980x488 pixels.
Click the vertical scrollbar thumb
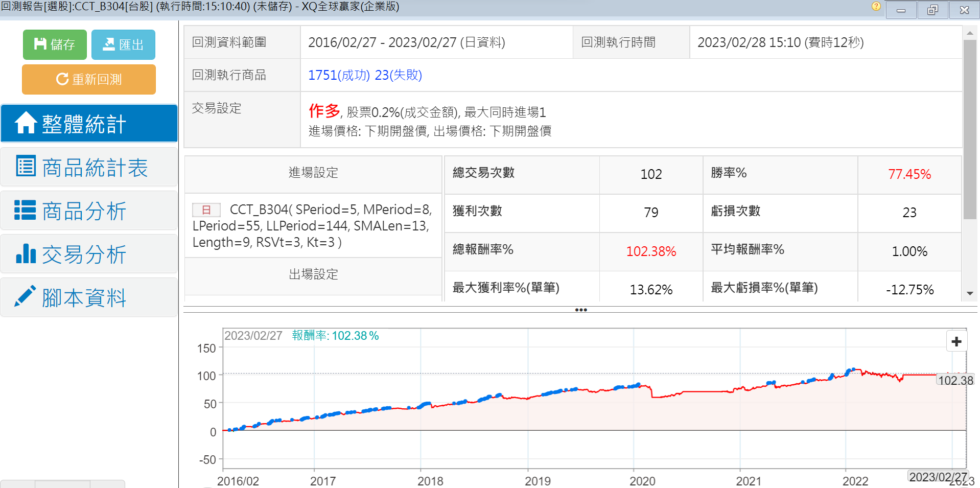970,128
